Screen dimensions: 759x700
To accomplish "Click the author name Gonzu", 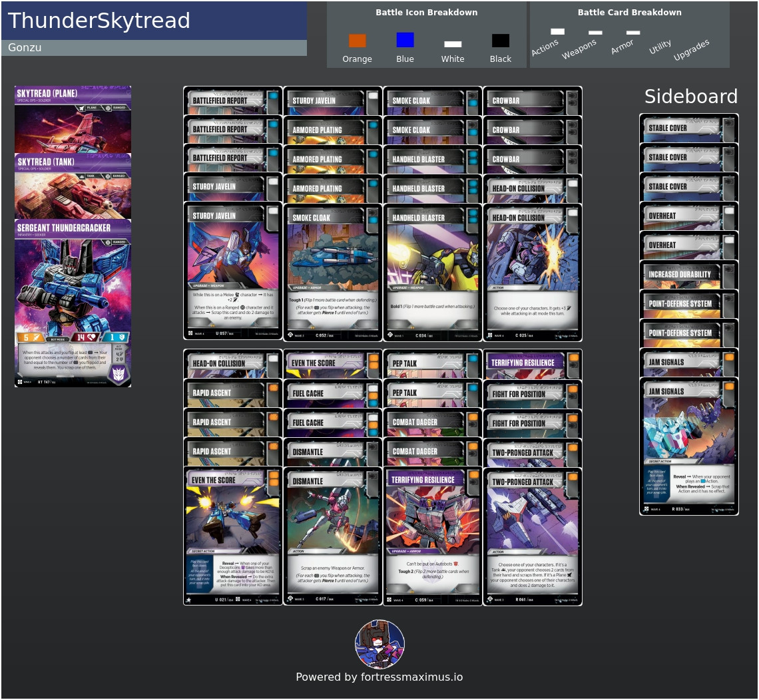I will (25, 47).
